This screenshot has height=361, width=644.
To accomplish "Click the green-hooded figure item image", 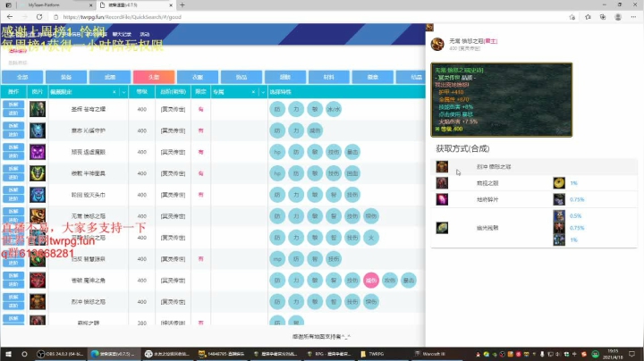I will [x=38, y=110].
